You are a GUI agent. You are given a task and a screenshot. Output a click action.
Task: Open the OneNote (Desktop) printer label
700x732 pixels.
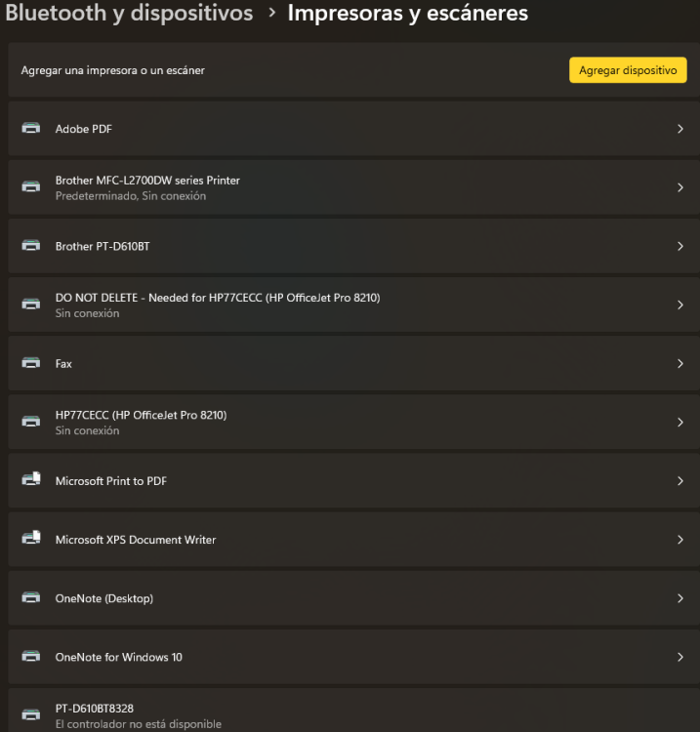pos(103,598)
